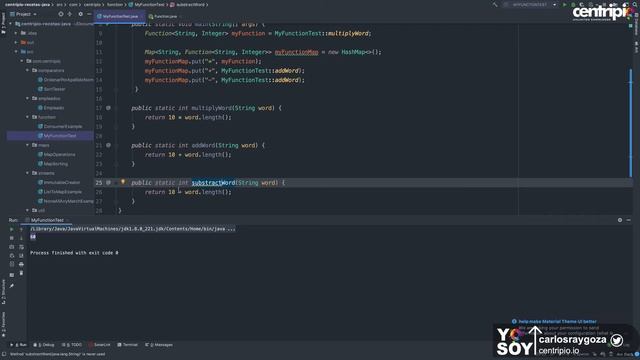Hide the Project panel with minus icon
640x360 pixels.
click(x=89, y=14)
